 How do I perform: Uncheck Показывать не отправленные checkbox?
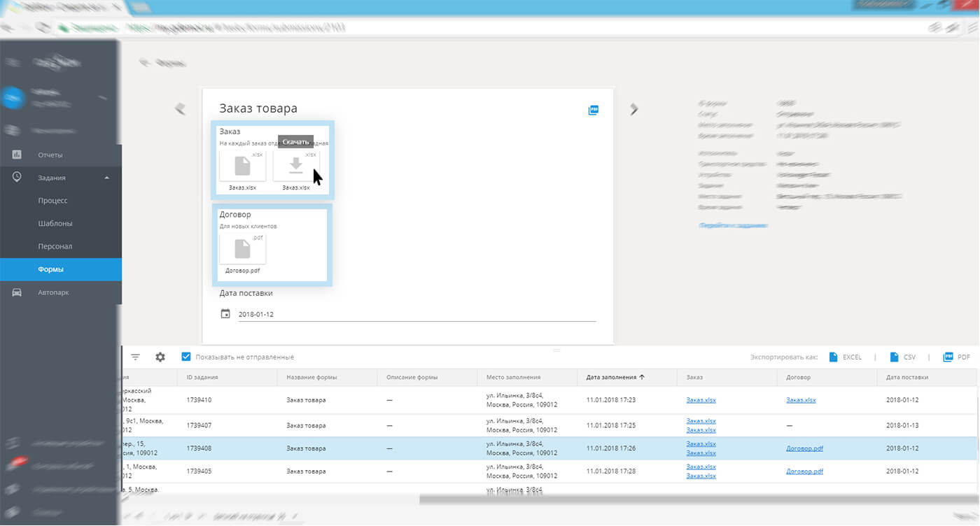[x=186, y=357]
